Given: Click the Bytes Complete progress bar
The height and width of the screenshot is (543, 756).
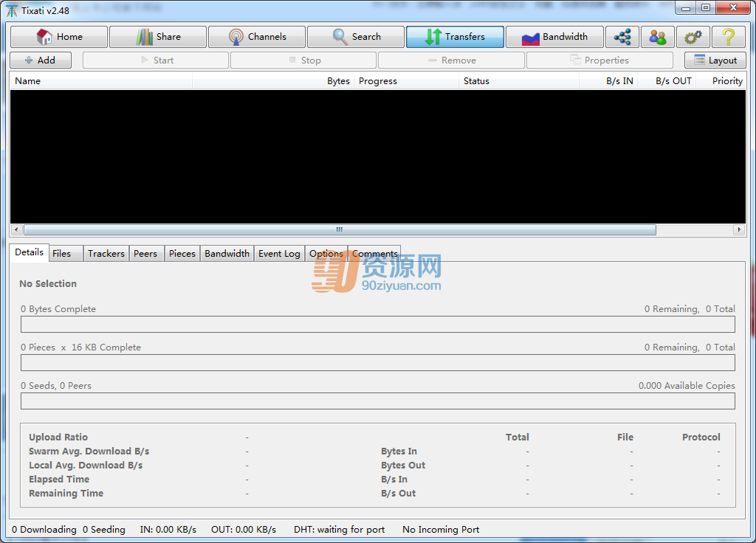Looking at the screenshot, I should [x=378, y=325].
